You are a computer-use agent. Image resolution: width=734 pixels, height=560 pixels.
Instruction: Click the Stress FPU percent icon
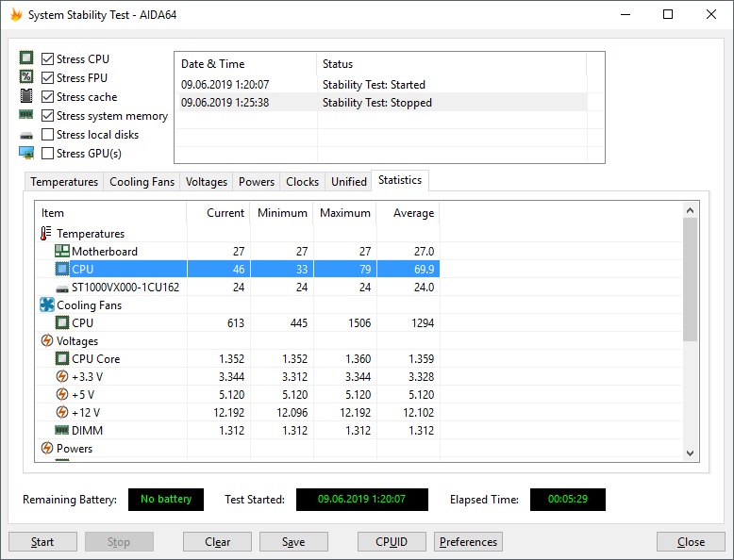(26, 76)
